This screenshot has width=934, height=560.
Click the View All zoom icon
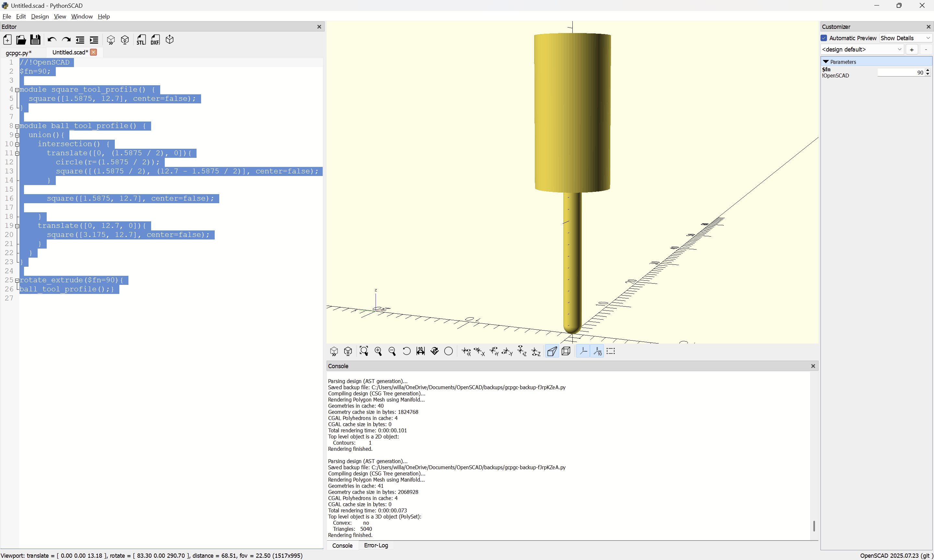click(x=364, y=351)
